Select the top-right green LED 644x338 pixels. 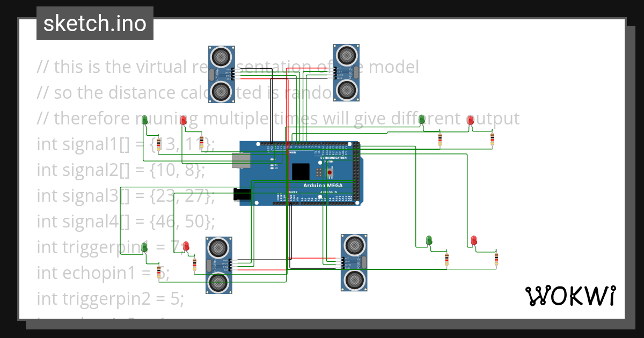coord(422,120)
